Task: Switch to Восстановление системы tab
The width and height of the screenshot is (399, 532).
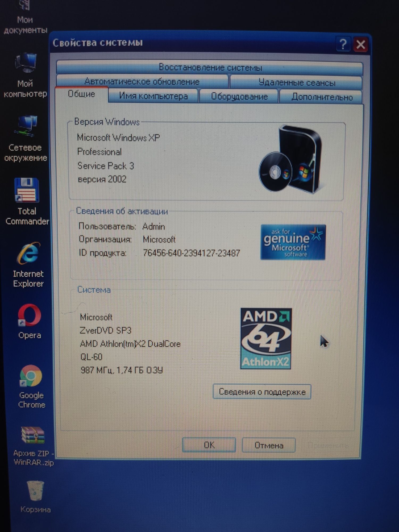Action: tap(210, 68)
